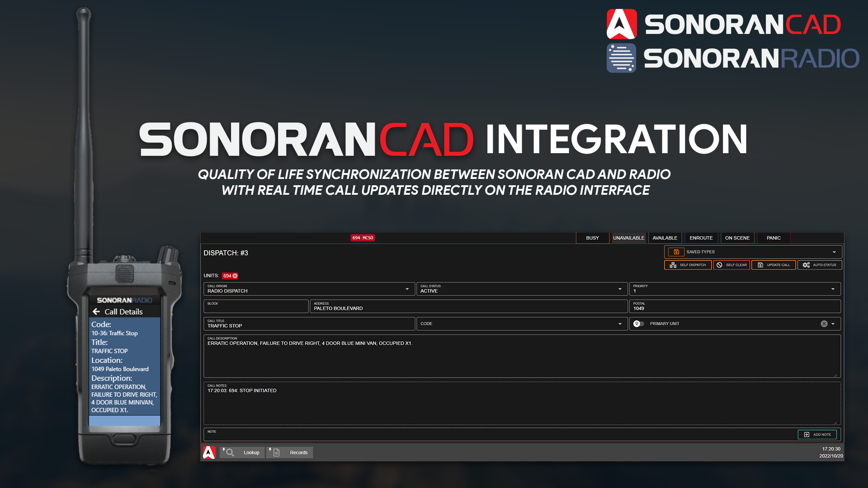The width and height of the screenshot is (868, 488).
Task: Click the Auto-Status gears button
Action: [820, 265]
